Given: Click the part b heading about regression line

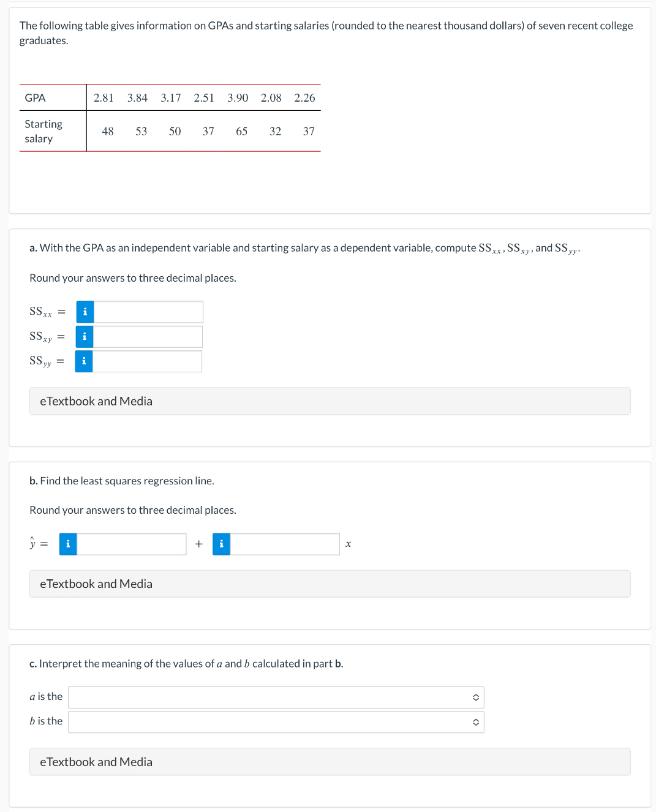Looking at the screenshot, I should pyautogui.click(x=121, y=481).
